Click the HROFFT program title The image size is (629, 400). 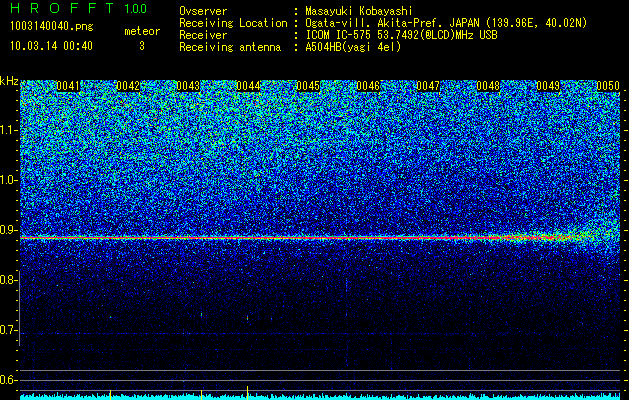click(62, 8)
